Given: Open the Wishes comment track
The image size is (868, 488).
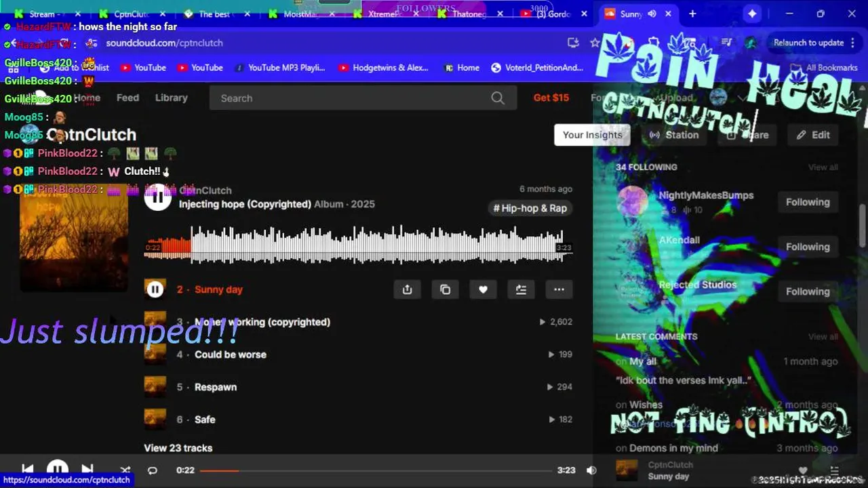Looking at the screenshot, I should (x=646, y=405).
